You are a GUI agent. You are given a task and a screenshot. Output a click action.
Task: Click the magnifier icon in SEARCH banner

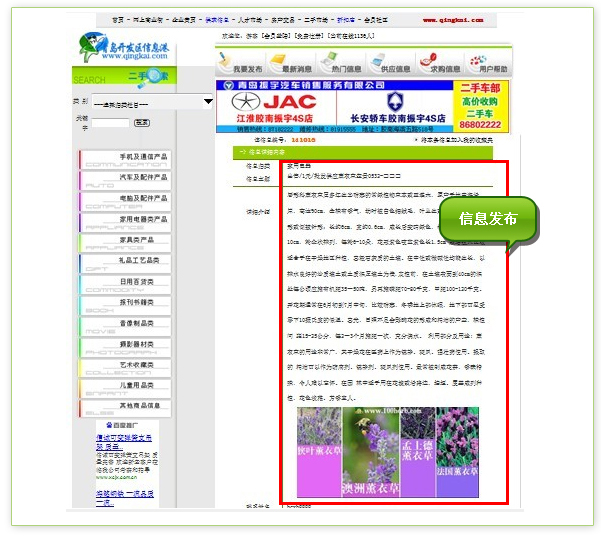152,77
